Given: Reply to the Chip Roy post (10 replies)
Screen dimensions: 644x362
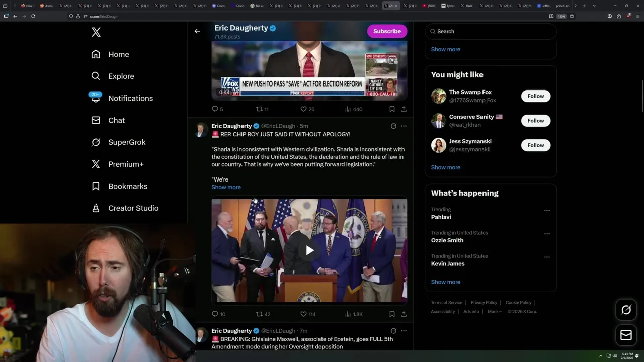Looking at the screenshot, I should 218,314.
